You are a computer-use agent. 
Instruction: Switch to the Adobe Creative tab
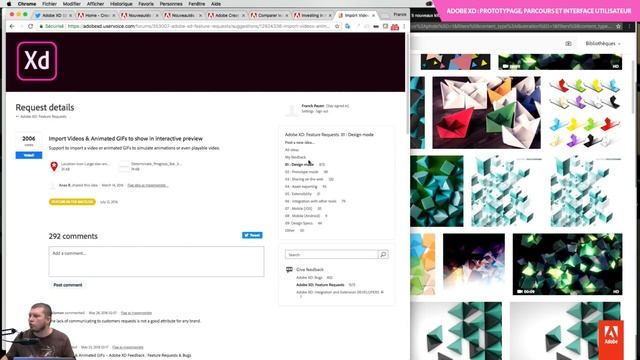pos(225,15)
